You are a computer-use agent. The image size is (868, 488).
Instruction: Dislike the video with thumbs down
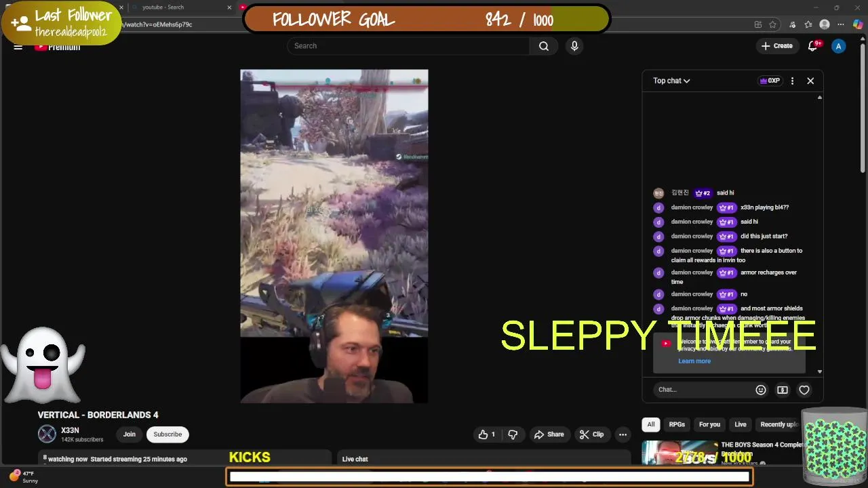[513, 434]
